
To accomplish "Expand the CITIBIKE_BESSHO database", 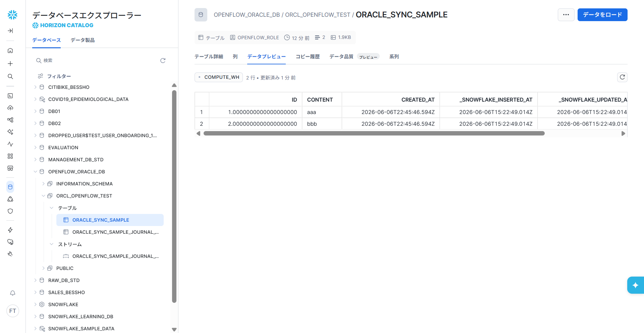I will click(x=35, y=87).
